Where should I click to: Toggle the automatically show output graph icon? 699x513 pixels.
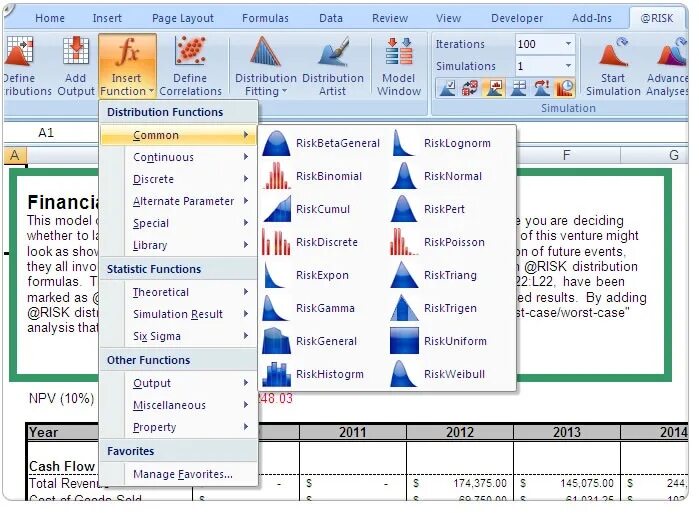click(x=494, y=87)
